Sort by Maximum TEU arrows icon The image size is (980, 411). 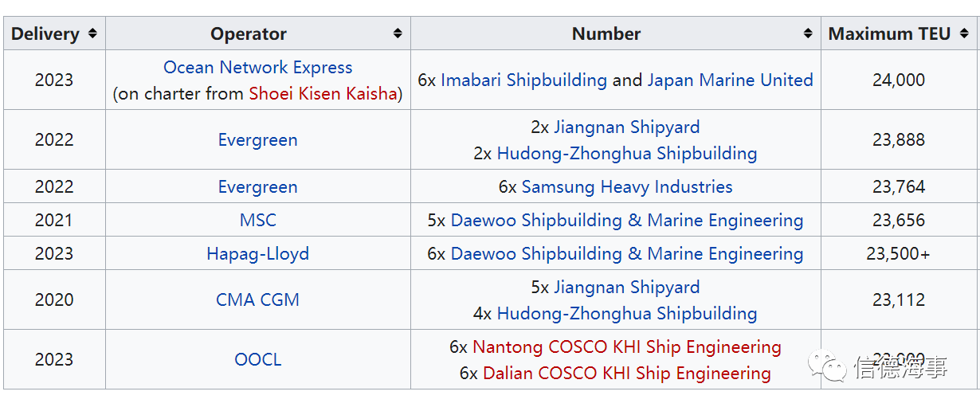[x=964, y=33]
